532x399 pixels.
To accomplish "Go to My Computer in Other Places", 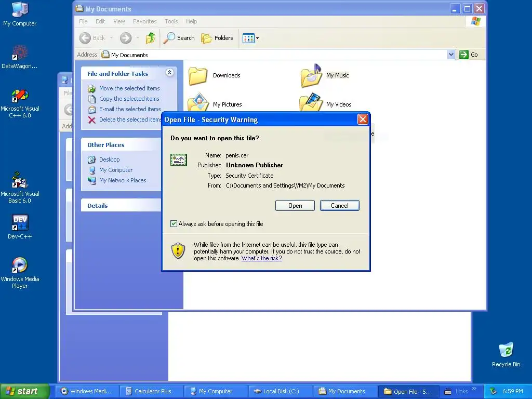I will [116, 170].
